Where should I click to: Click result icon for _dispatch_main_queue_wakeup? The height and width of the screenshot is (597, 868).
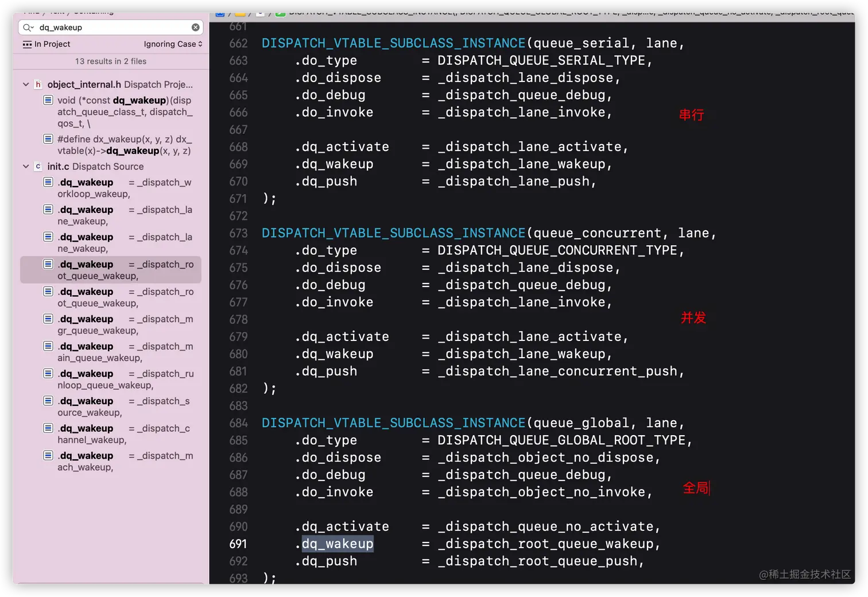tap(49, 346)
